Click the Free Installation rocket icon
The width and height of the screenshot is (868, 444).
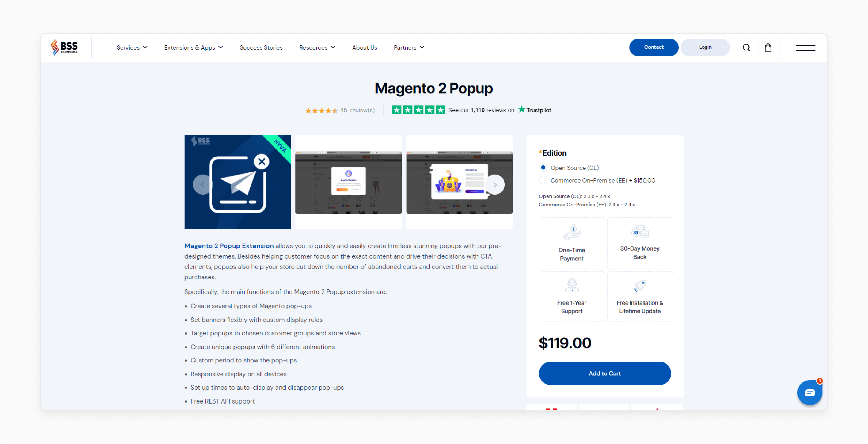640,286
